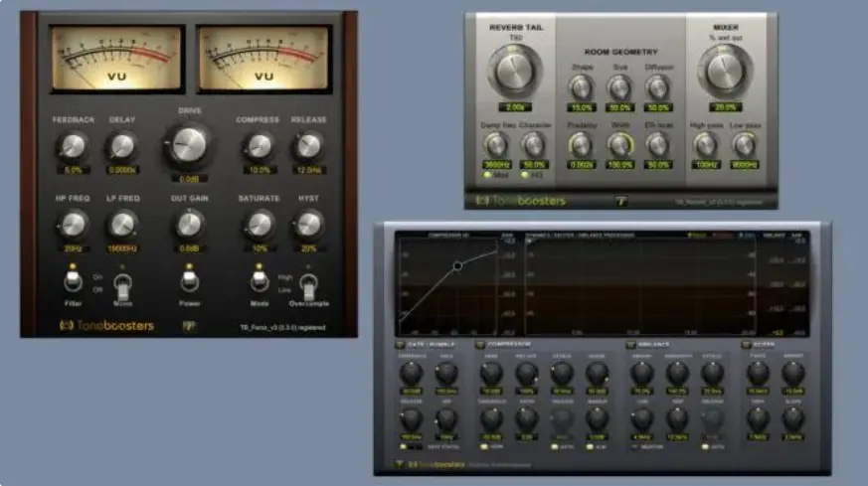
Task: Click the small logo icon in the tape plugin footer
Action: (188, 325)
